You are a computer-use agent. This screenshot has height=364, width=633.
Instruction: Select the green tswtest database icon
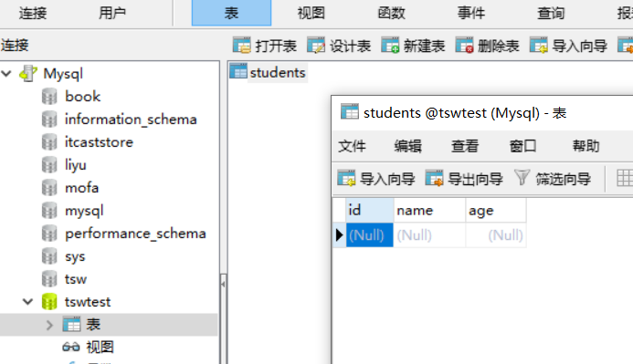pyautogui.click(x=49, y=302)
